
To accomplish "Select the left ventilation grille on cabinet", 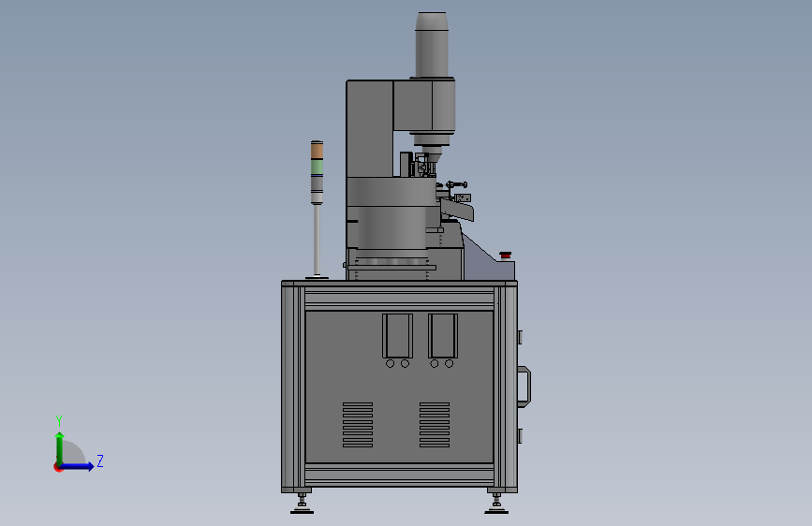I will pyautogui.click(x=358, y=425).
